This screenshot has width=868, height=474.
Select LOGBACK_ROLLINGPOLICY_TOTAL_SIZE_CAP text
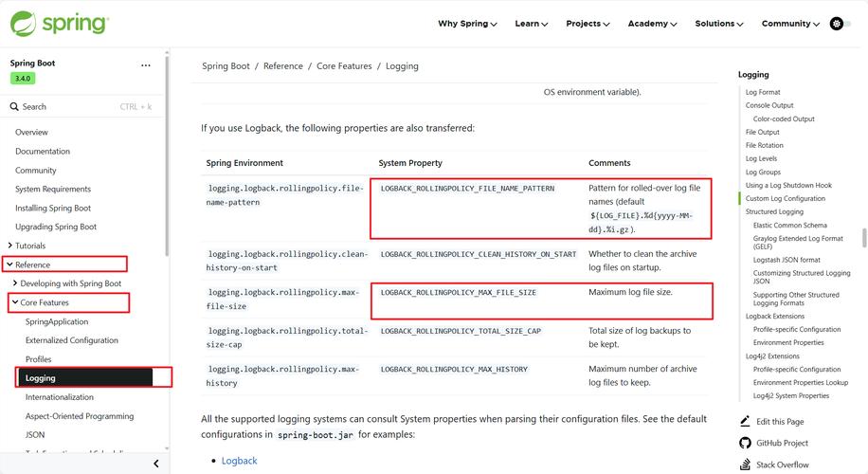461,331
